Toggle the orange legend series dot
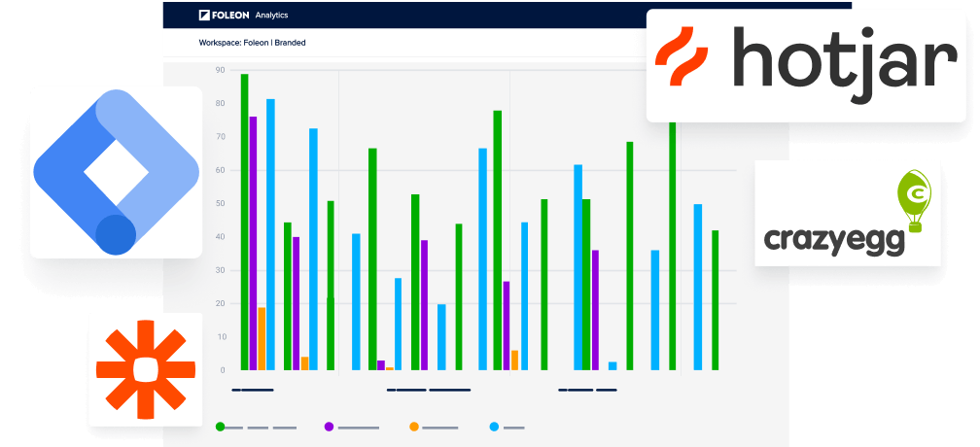 click(x=414, y=427)
